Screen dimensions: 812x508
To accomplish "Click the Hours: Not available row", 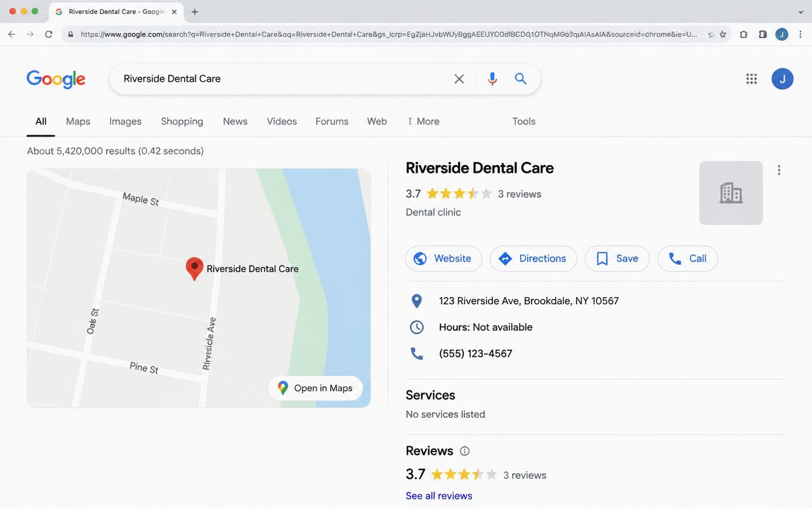I will click(486, 327).
